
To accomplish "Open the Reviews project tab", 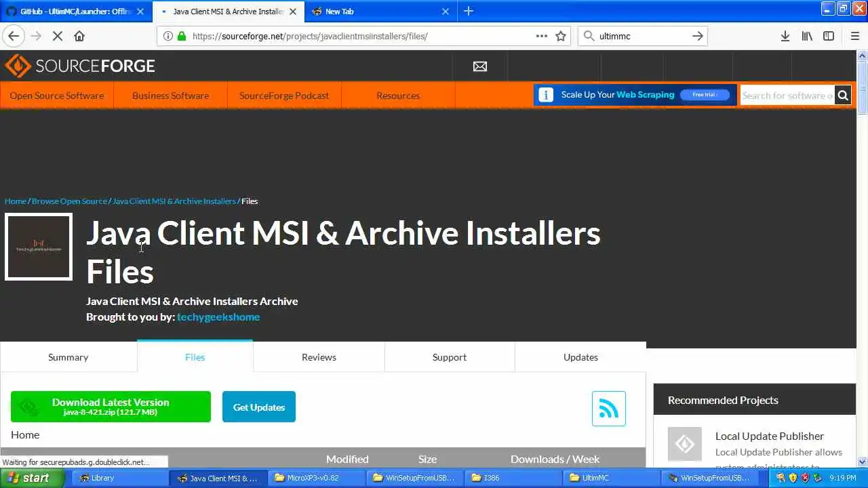I will [319, 357].
